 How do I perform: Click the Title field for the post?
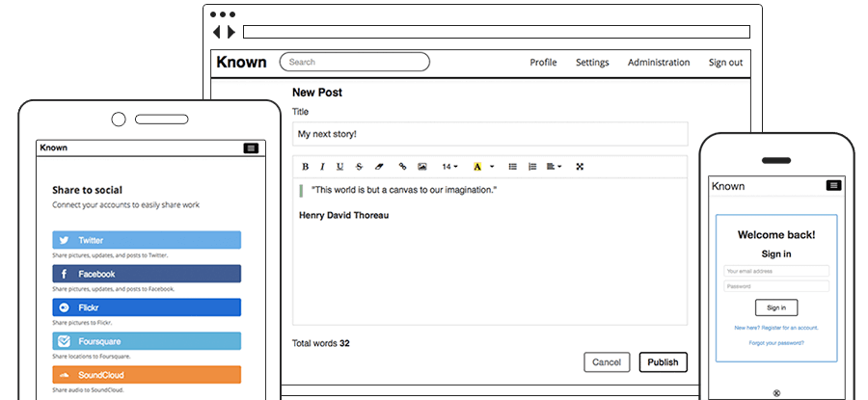[490, 134]
